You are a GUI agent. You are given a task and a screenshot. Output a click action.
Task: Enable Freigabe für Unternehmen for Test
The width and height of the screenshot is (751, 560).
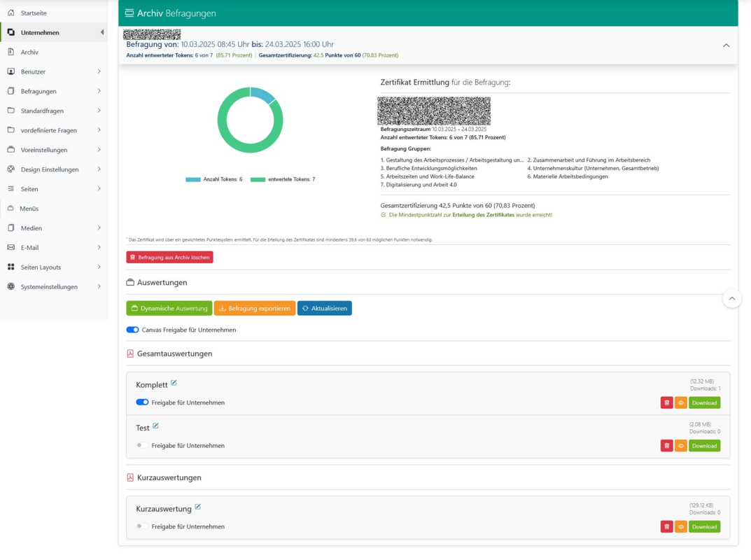tap(142, 445)
